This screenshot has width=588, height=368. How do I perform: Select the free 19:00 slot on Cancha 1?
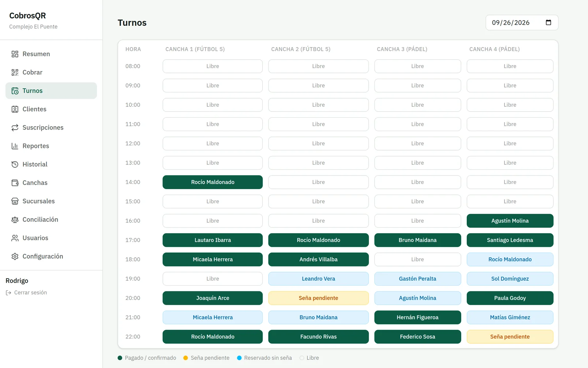tap(213, 279)
